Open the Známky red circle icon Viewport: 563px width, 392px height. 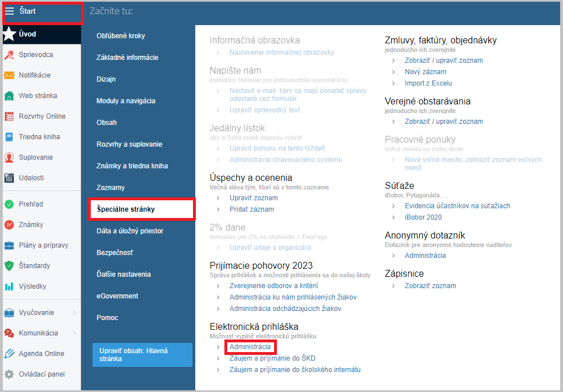(9, 225)
